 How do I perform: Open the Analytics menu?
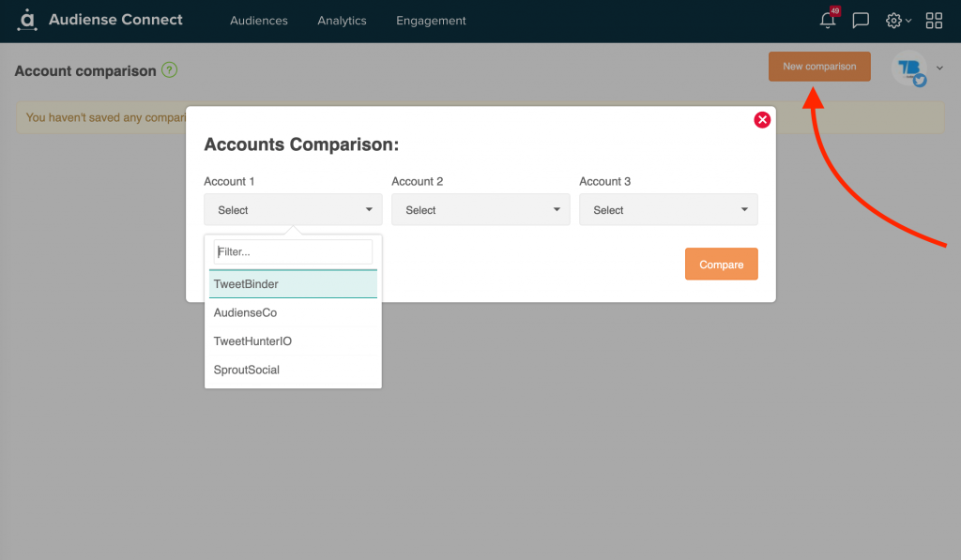tap(342, 21)
